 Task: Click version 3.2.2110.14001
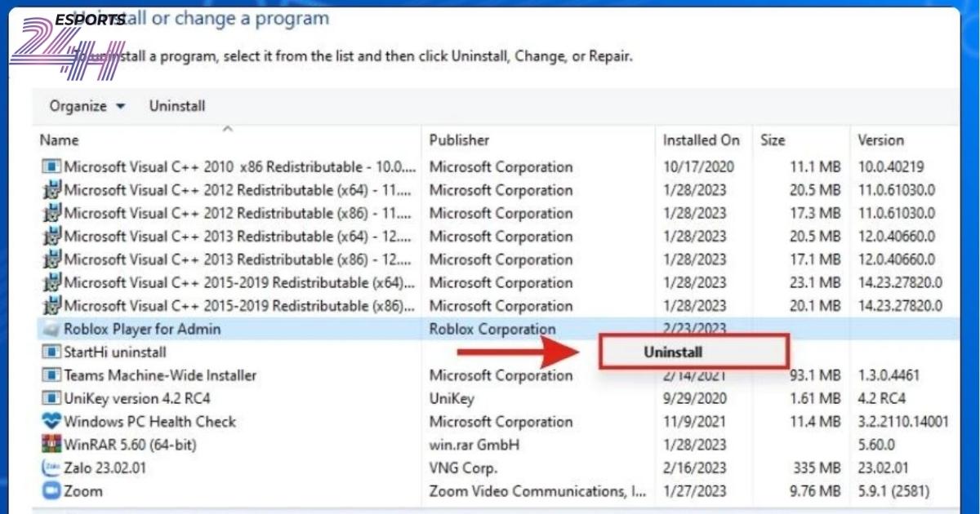(903, 422)
